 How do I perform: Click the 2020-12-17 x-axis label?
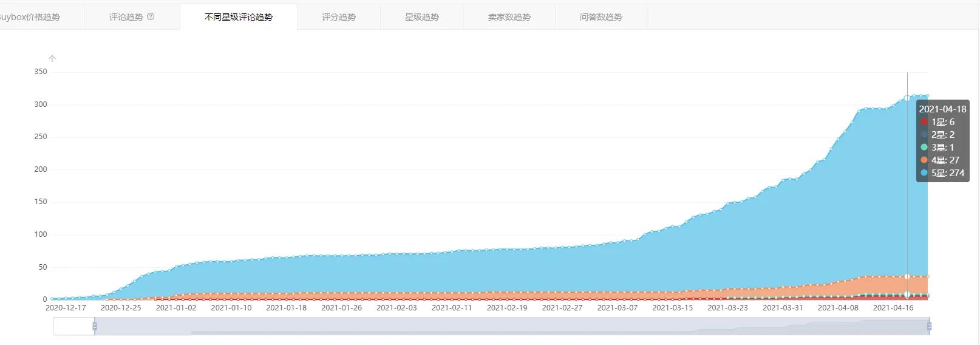click(66, 308)
